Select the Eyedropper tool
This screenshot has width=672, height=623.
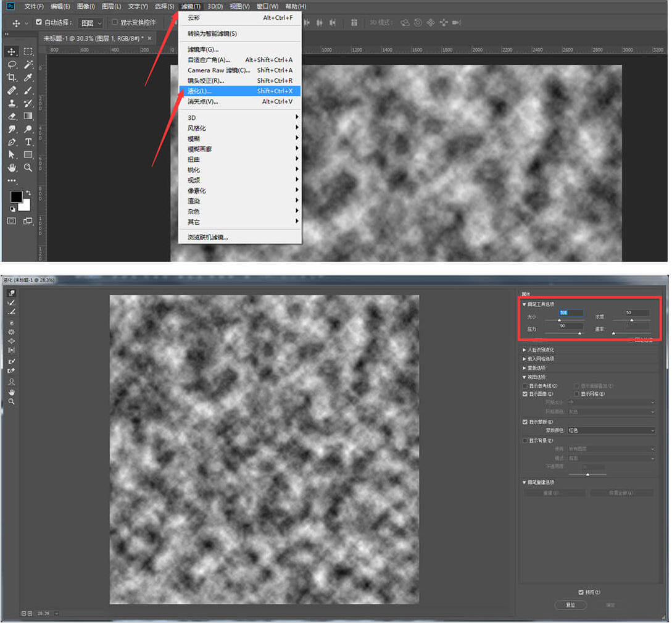click(28, 77)
